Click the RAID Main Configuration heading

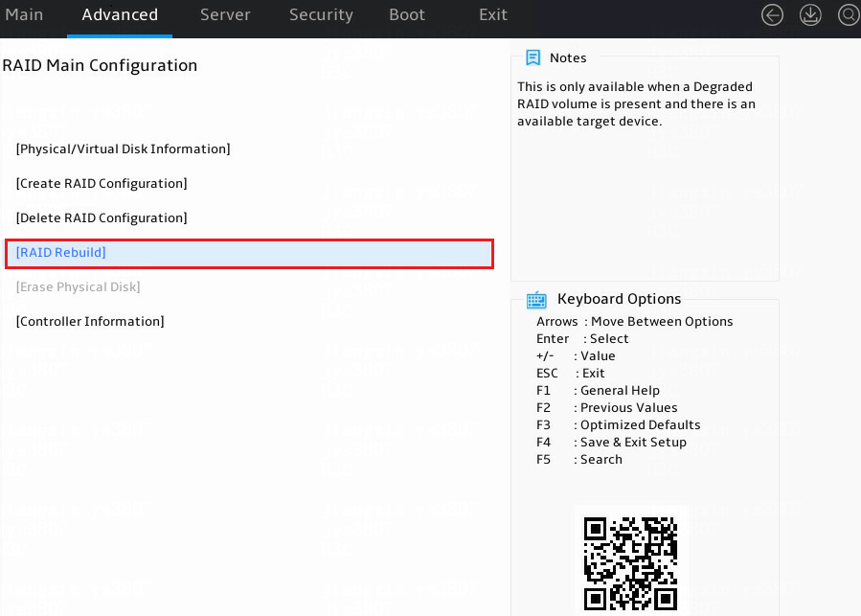pyautogui.click(x=100, y=65)
